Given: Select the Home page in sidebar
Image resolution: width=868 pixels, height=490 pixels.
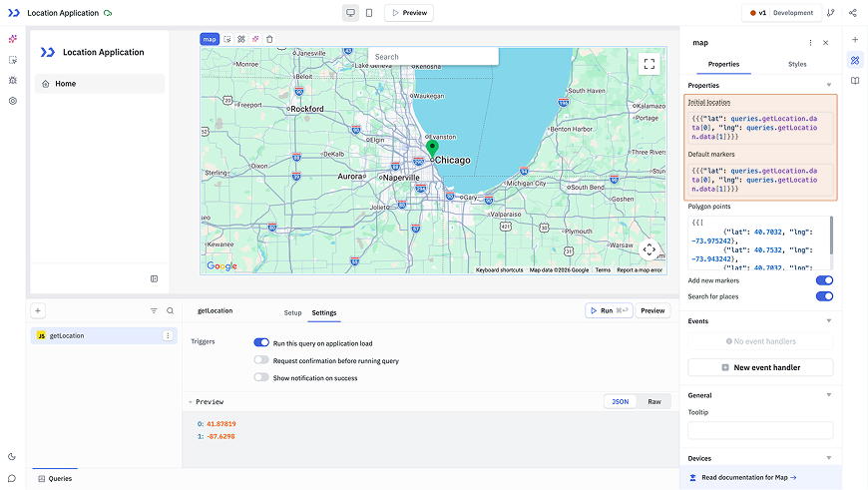Looking at the screenshot, I should [x=100, y=84].
